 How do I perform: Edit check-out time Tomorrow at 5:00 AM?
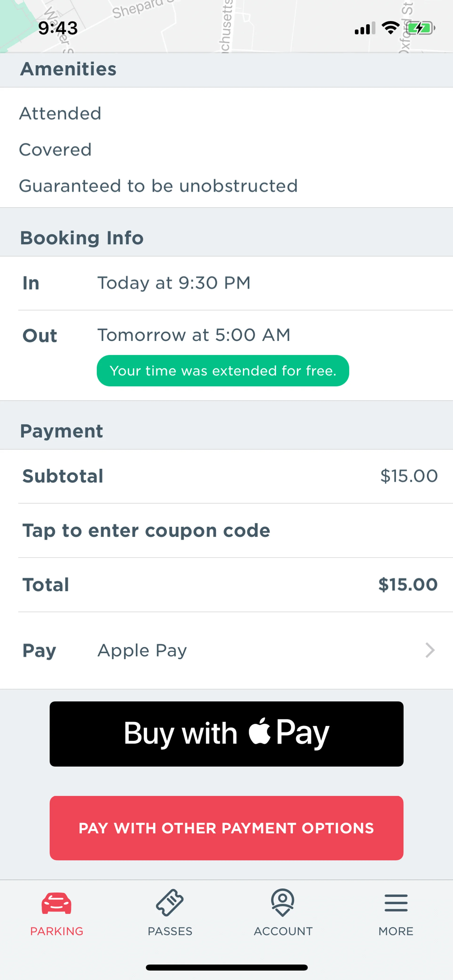[x=194, y=335]
